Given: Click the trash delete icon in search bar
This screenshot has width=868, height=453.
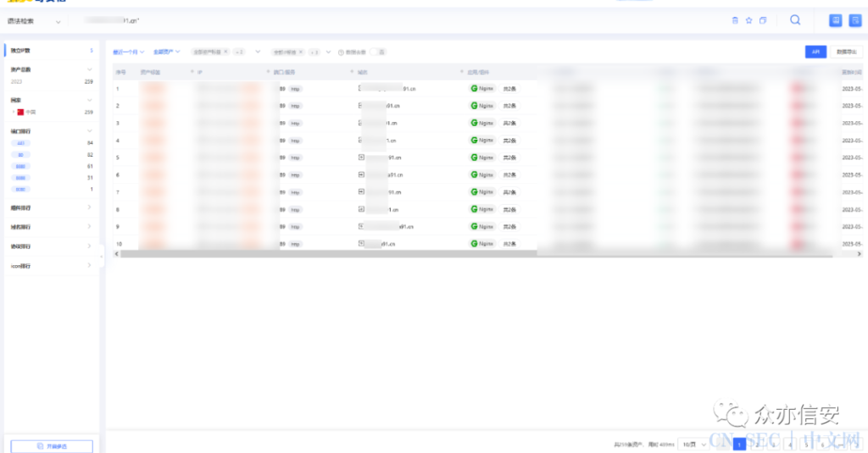Looking at the screenshot, I should [x=735, y=20].
